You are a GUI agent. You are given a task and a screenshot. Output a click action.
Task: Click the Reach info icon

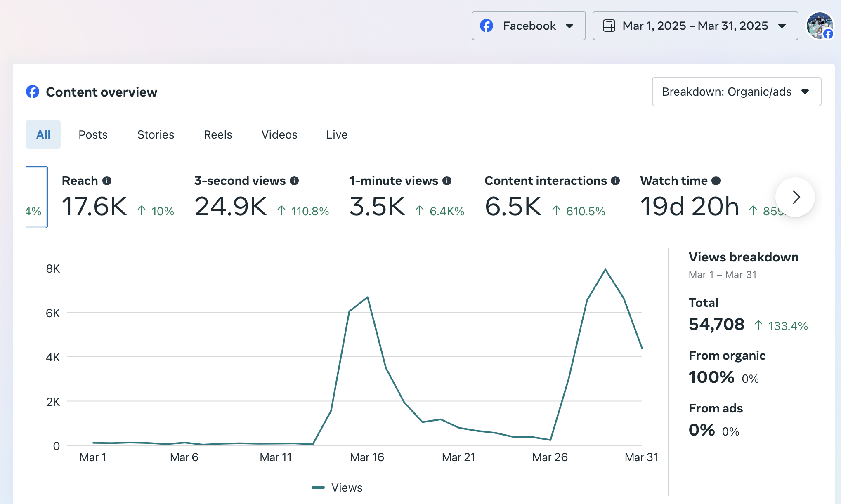[107, 181]
